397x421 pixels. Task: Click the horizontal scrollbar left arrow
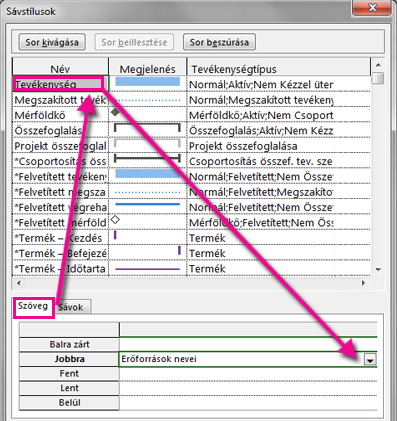(19, 283)
